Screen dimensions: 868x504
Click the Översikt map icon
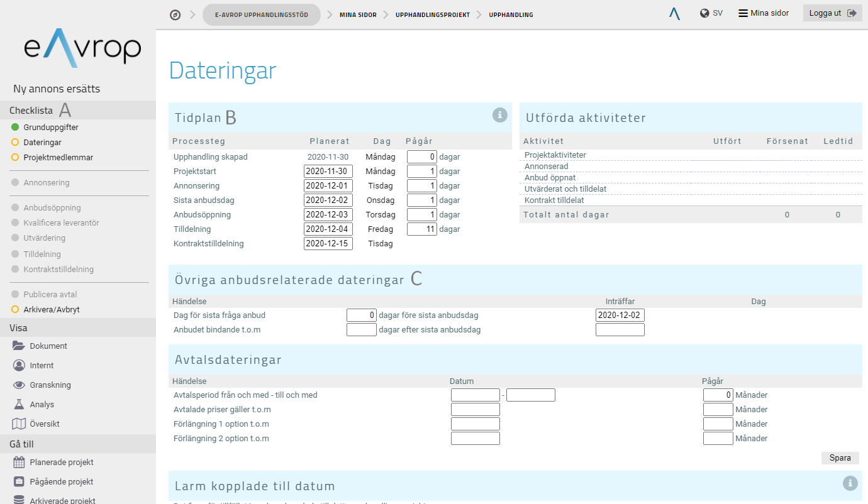tap(19, 424)
